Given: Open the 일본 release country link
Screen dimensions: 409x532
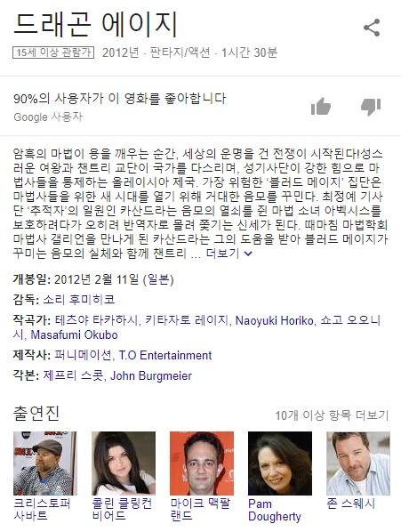Looking at the screenshot, I should pos(158,279).
